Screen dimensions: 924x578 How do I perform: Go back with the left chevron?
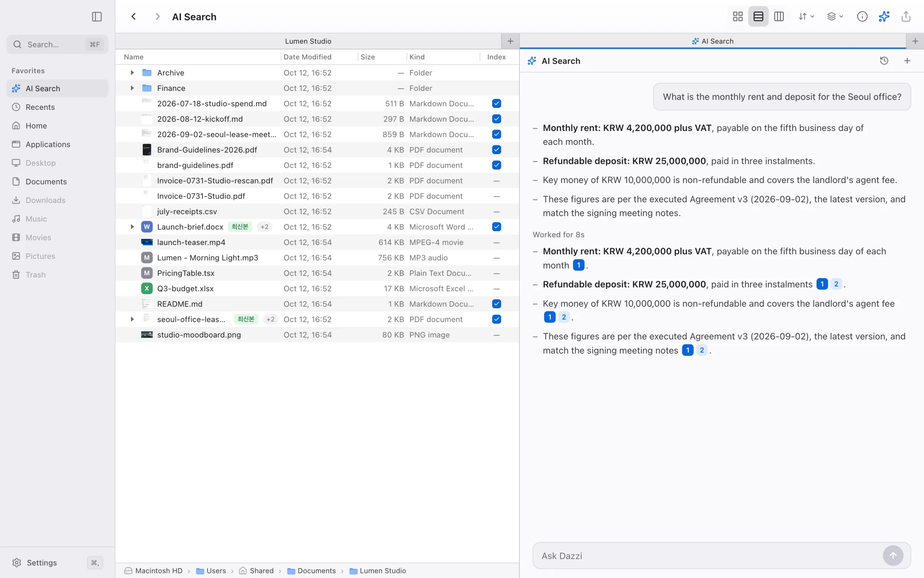[x=134, y=17]
